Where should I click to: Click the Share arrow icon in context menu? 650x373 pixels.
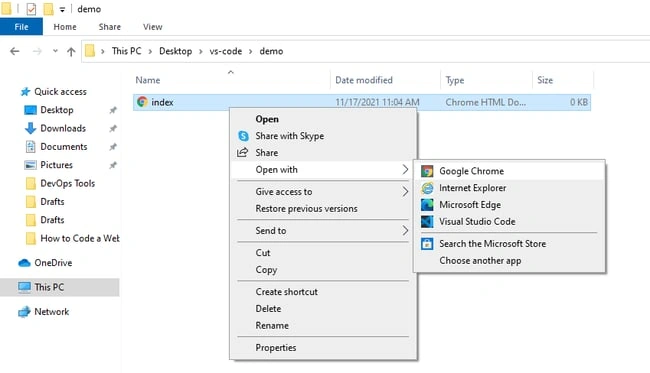coord(243,153)
